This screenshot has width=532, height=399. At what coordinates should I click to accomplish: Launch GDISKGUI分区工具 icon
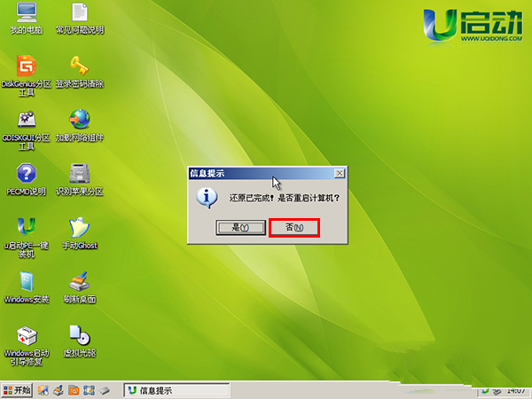coord(27,120)
